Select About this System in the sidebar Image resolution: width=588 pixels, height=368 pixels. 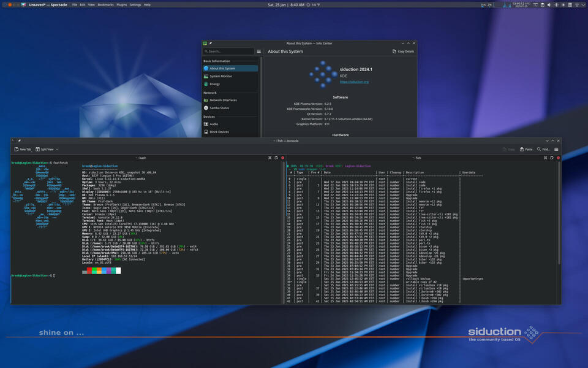(230, 68)
